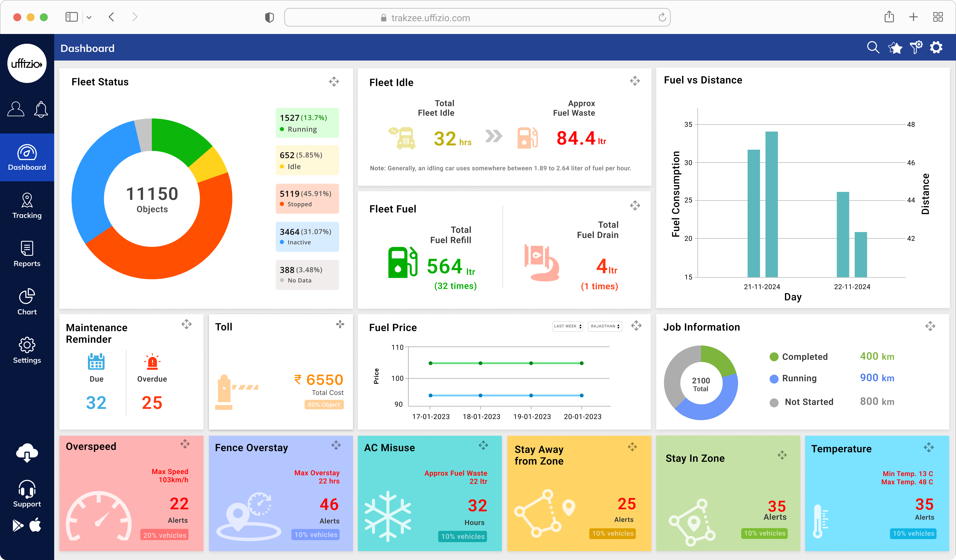This screenshot has height=560, width=956.
Task: Click the Support link in sidebar
Action: click(27, 494)
